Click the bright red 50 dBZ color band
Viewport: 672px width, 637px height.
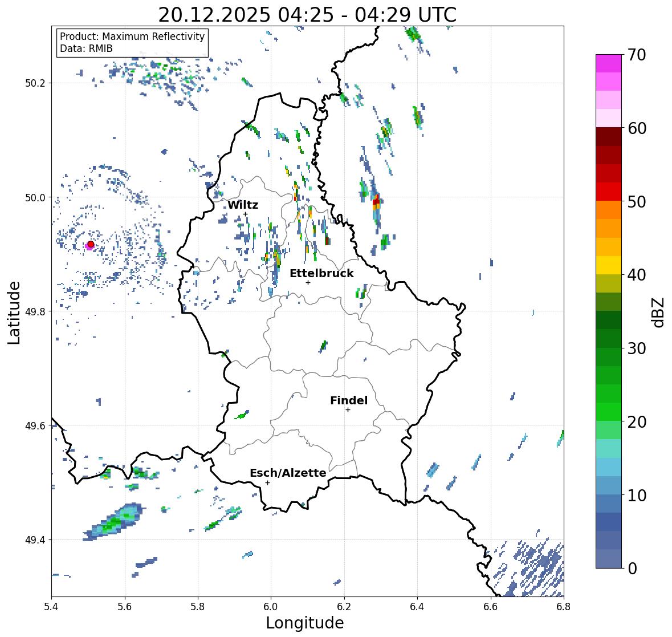pyautogui.click(x=609, y=192)
